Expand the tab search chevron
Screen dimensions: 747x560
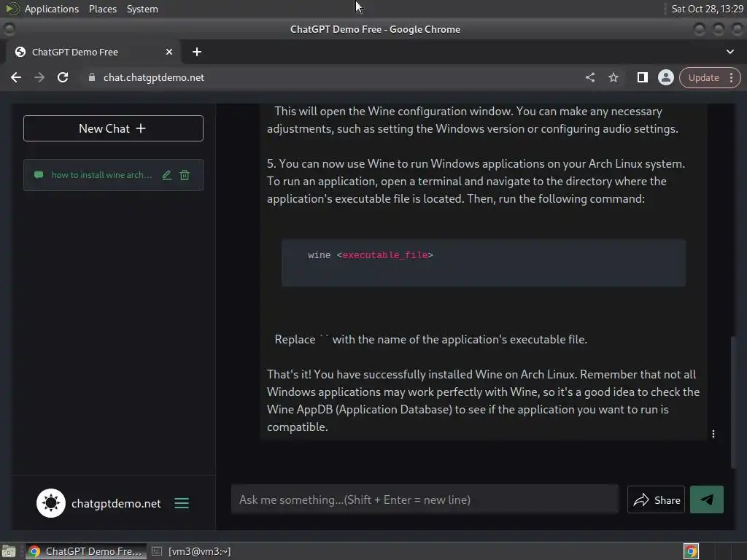pyautogui.click(x=729, y=52)
